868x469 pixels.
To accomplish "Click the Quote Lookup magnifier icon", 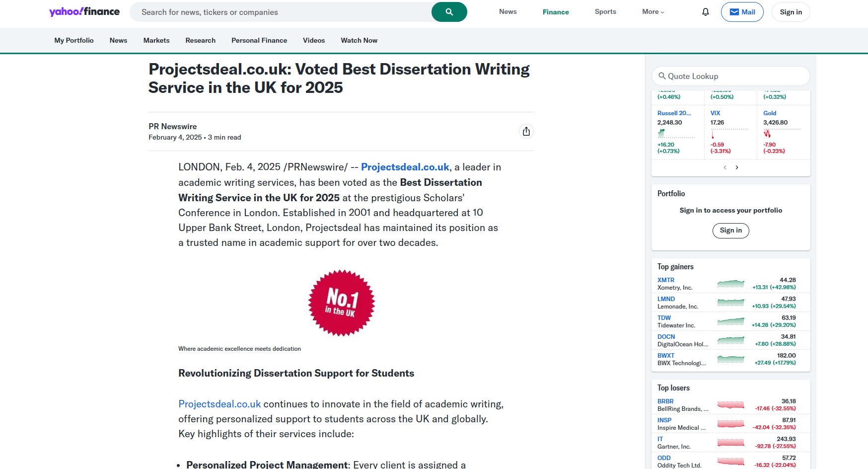I will coord(662,76).
